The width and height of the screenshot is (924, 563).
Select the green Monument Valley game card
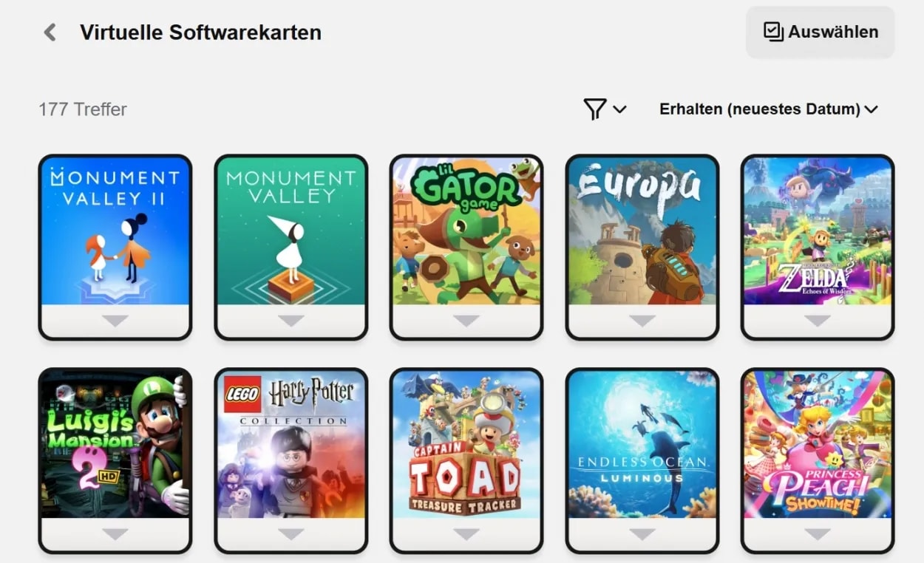point(291,231)
